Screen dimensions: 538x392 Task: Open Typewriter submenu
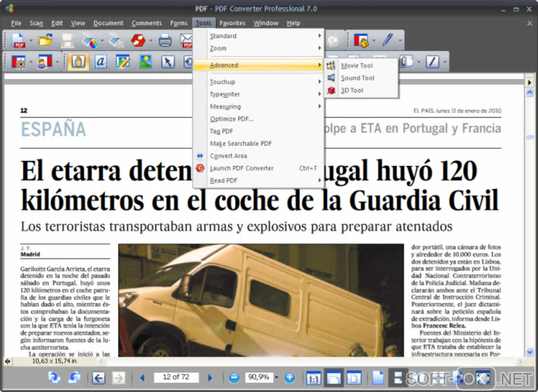point(258,94)
